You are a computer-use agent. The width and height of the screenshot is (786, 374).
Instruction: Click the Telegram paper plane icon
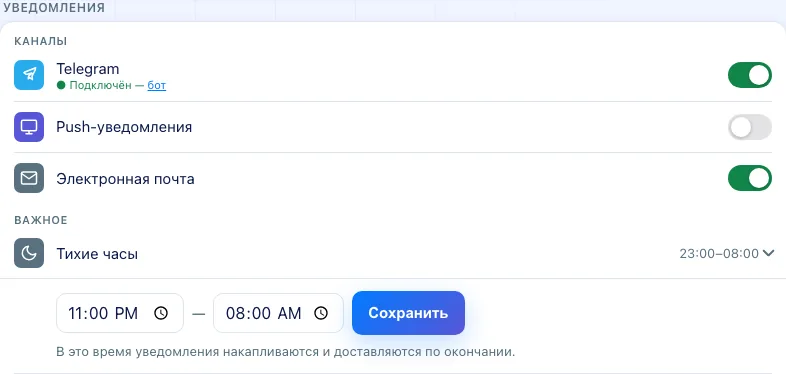click(x=29, y=75)
